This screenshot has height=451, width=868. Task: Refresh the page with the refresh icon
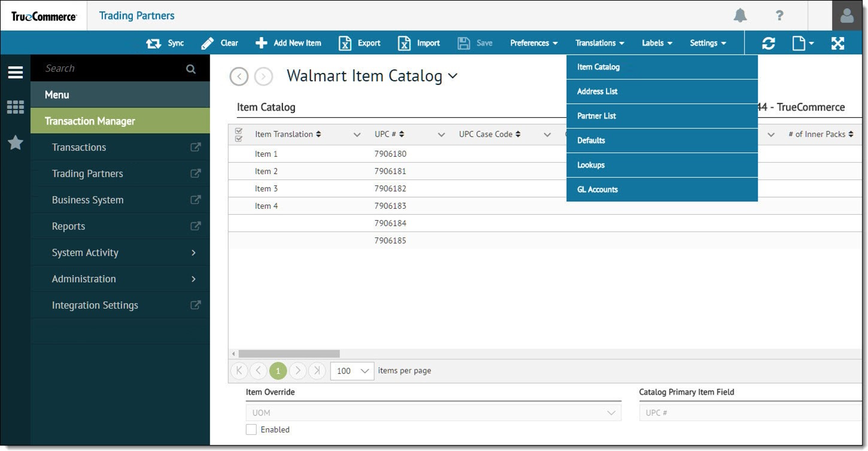768,42
